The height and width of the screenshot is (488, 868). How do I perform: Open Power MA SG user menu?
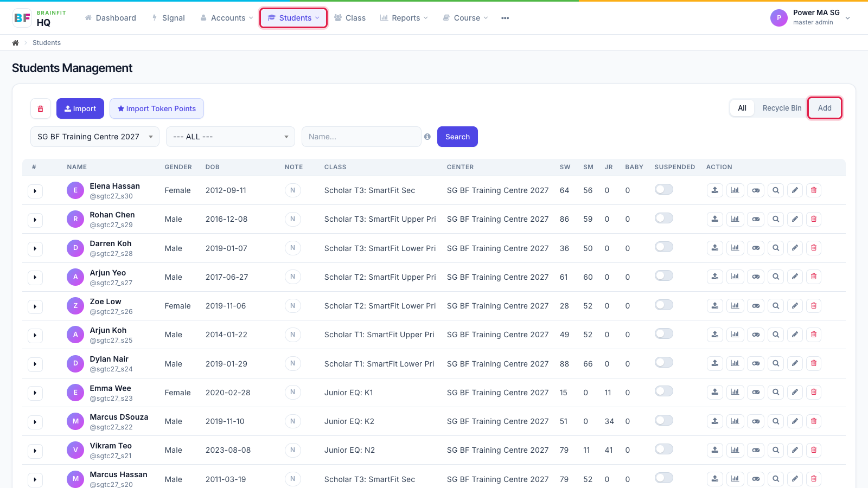coord(810,17)
